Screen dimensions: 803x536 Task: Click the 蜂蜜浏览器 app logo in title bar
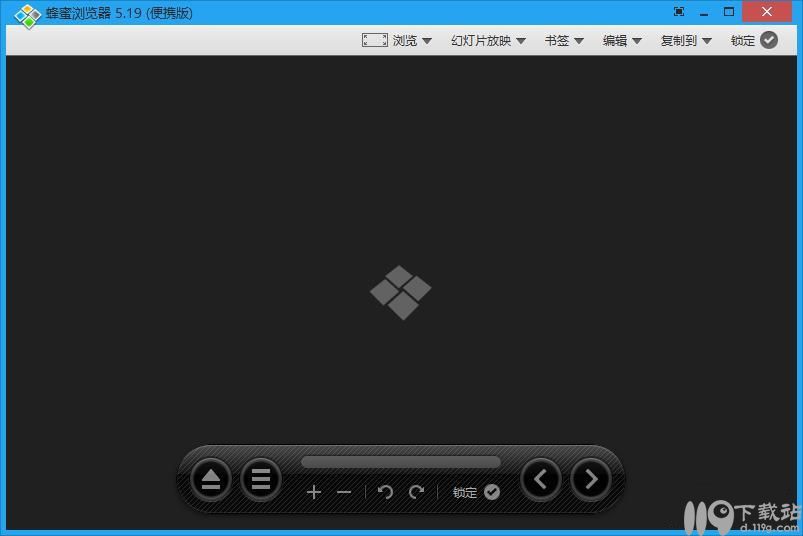coord(27,14)
